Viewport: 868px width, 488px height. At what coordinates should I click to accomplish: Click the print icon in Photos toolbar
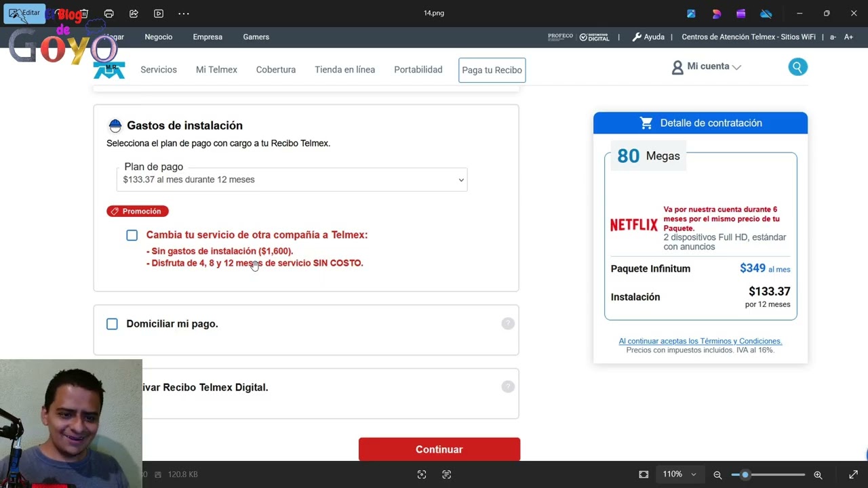tap(108, 14)
